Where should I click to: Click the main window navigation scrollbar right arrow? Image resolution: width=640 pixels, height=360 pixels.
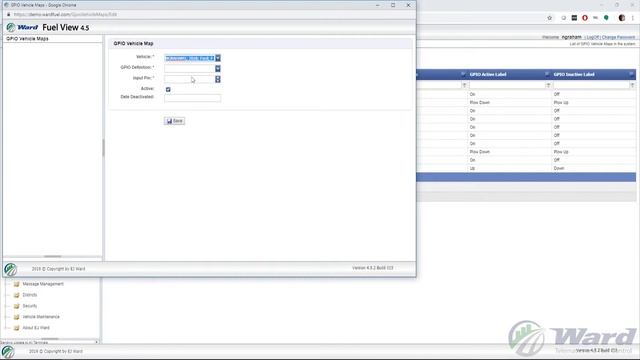click(97, 342)
